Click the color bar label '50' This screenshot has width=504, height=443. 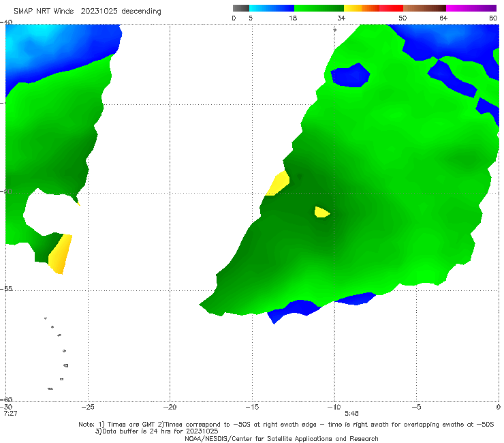(403, 18)
